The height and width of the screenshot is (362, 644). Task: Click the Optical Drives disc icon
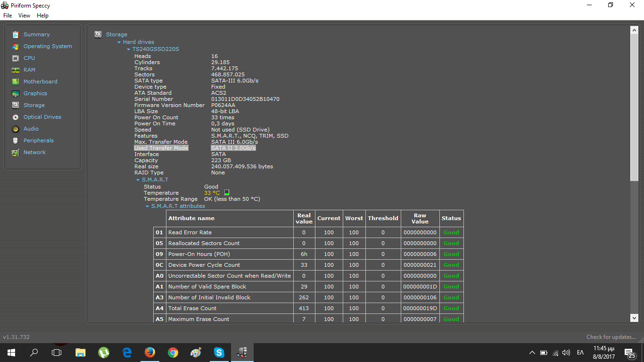16,117
